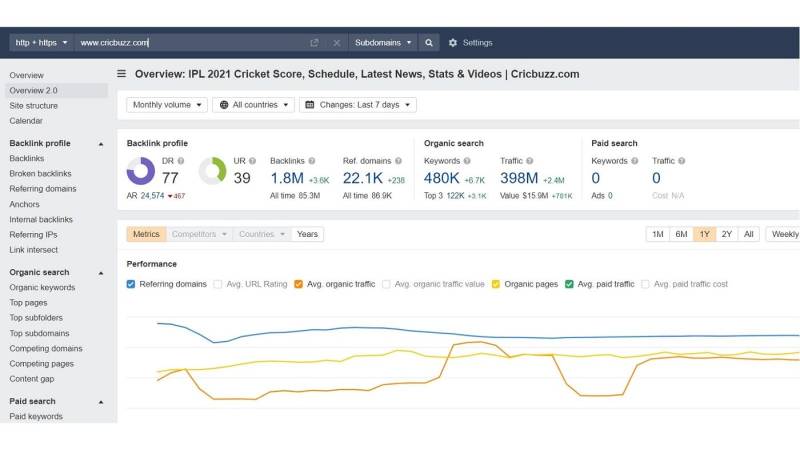Toggle Avg. paid traffic checkbox
Image resolution: width=800 pixels, height=450 pixels.
click(569, 284)
